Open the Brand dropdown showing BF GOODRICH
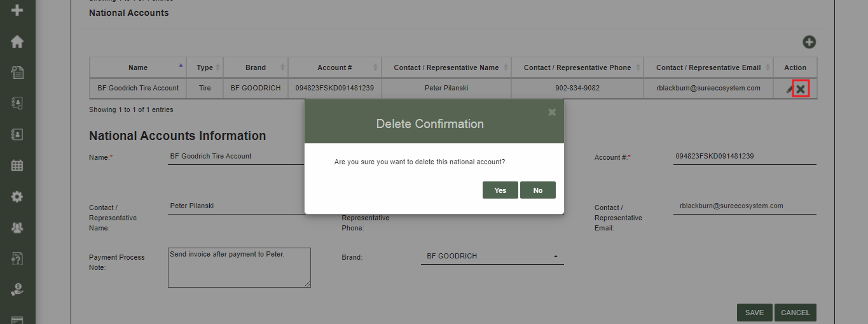The height and width of the screenshot is (324, 868). 492,256
